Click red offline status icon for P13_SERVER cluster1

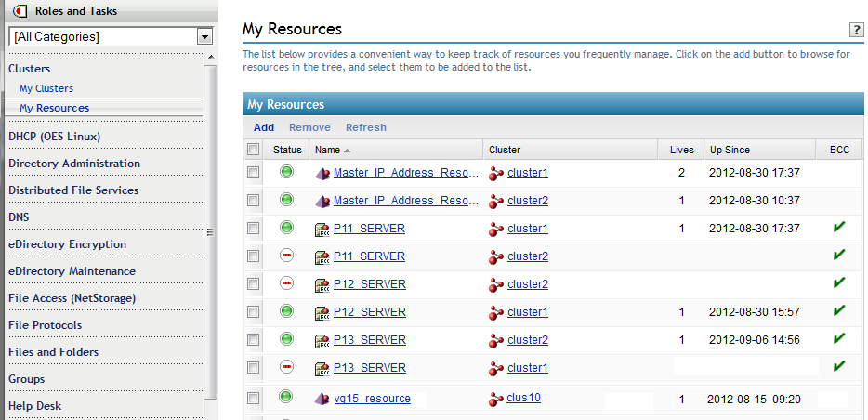click(x=286, y=366)
